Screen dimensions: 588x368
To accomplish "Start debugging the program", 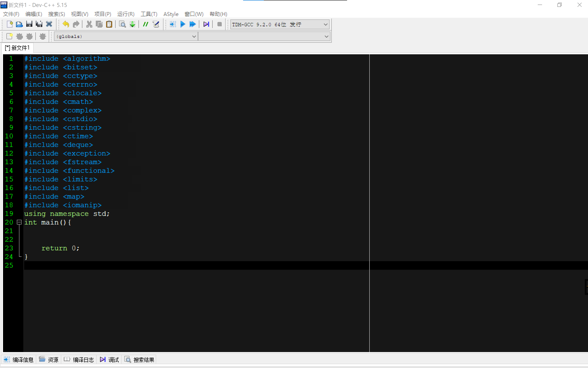I will click(206, 24).
